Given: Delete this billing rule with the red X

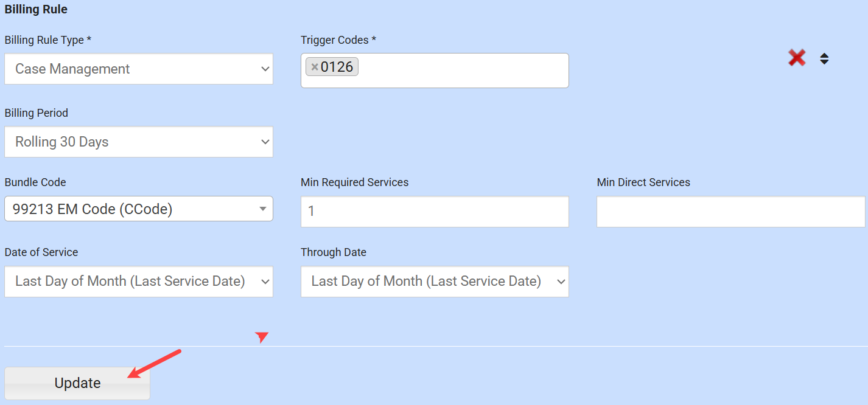Looking at the screenshot, I should (x=797, y=58).
